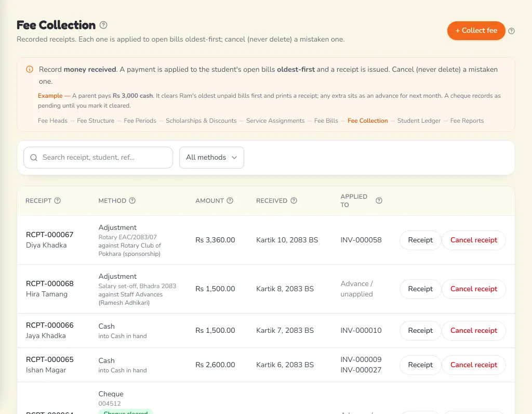The image size is (532, 414).
Task: Click help icon beside Fee Collection title
Action: [103, 25]
